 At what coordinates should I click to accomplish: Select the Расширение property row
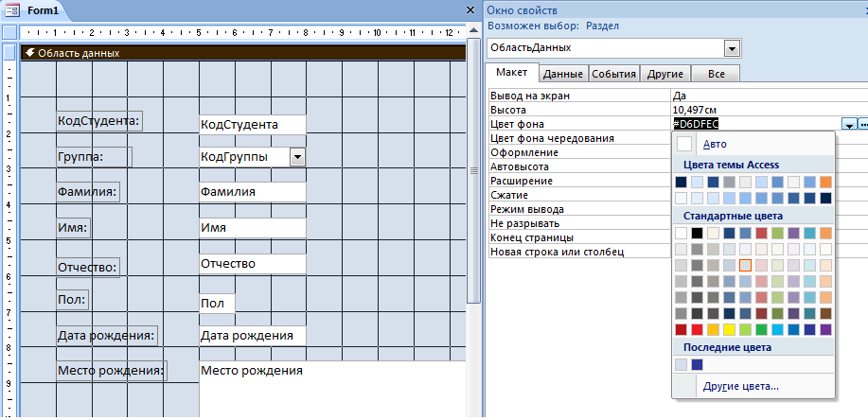pos(579,181)
